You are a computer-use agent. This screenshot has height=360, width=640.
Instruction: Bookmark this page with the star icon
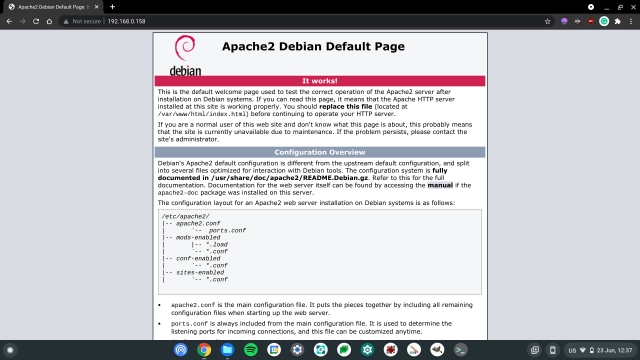547,21
